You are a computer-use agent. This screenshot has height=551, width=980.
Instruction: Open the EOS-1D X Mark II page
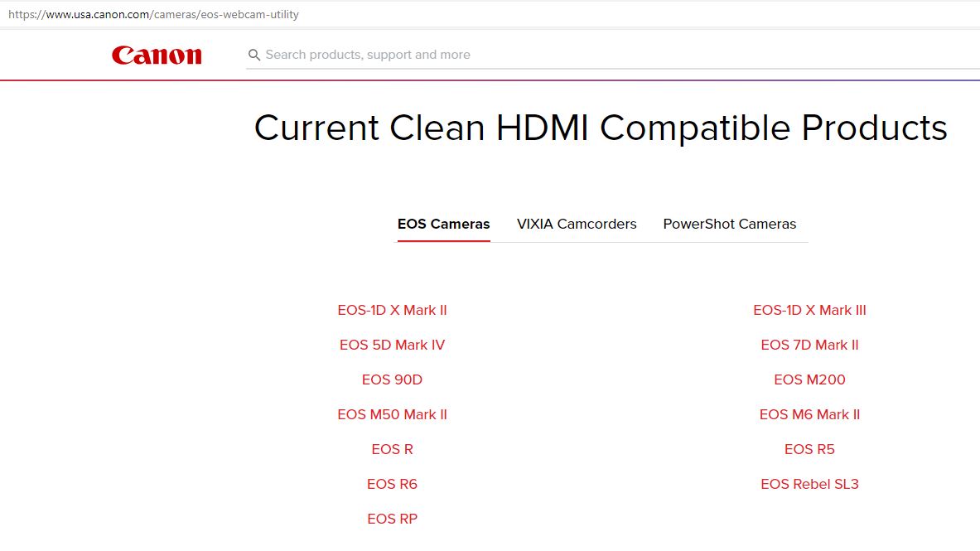click(x=392, y=310)
